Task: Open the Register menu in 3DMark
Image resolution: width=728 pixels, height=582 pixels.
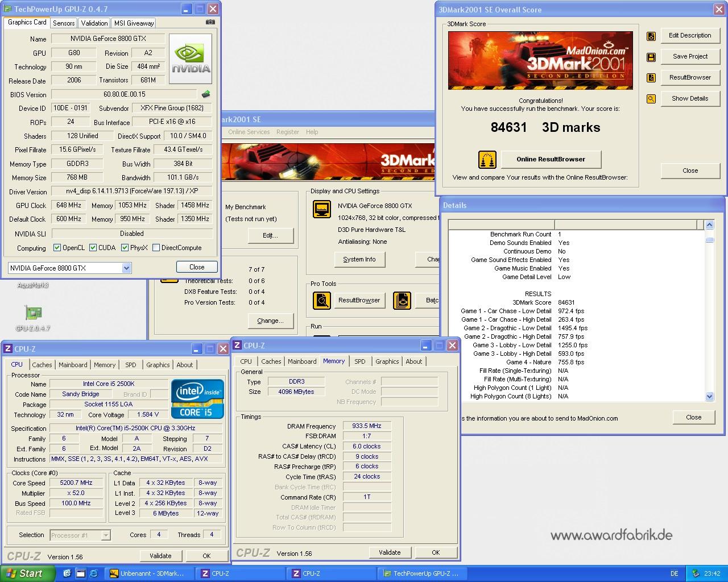Action: click(x=288, y=132)
